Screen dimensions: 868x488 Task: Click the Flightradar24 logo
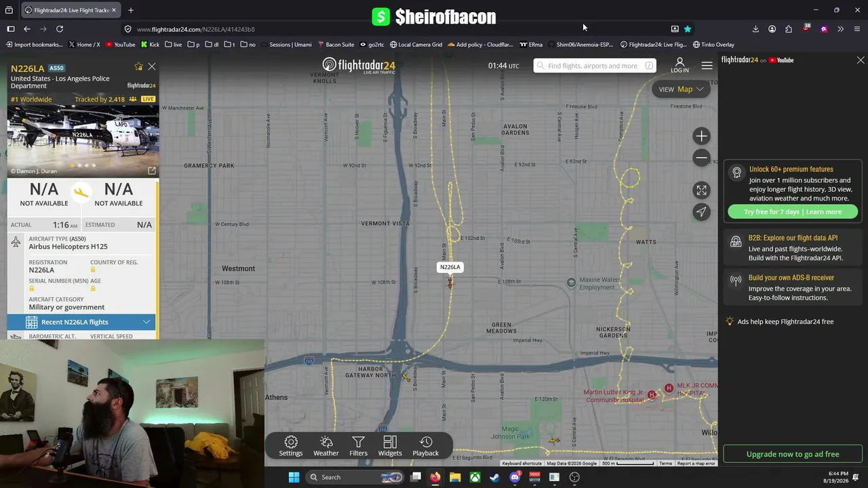359,66
